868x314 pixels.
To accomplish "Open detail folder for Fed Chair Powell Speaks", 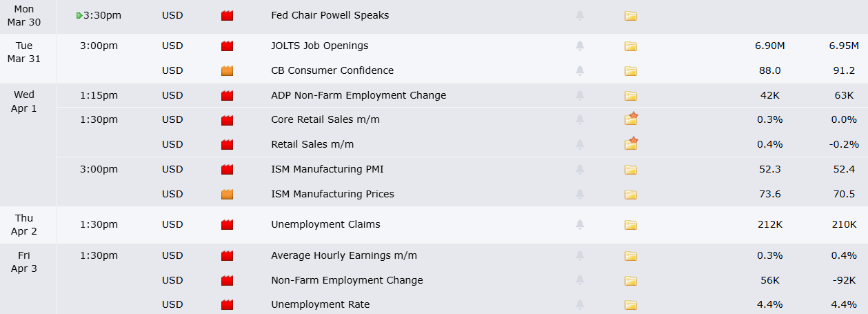I will [630, 15].
